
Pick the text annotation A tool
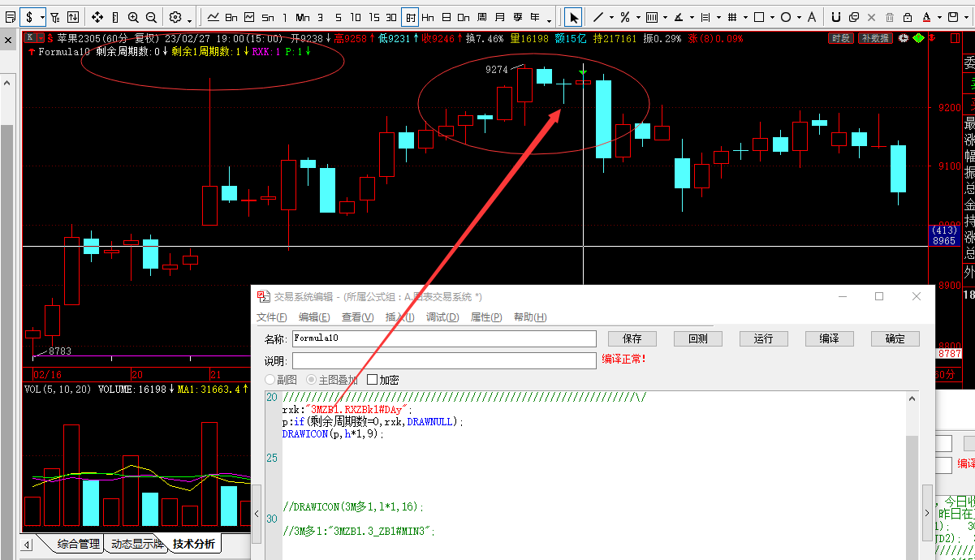(x=811, y=17)
